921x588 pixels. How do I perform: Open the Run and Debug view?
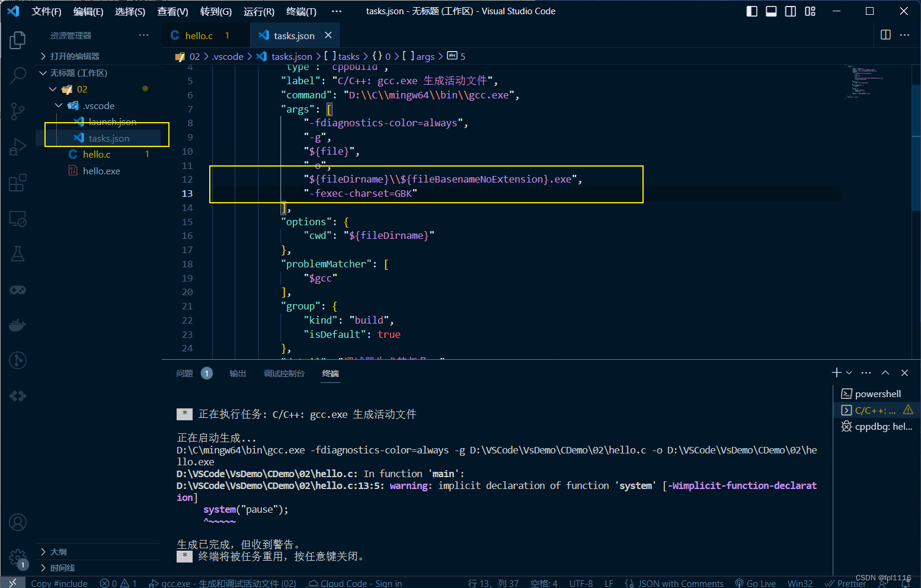click(17, 146)
